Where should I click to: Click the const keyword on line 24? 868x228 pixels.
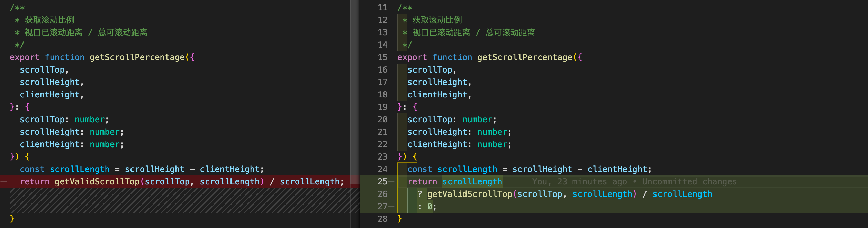click(420, 169)
